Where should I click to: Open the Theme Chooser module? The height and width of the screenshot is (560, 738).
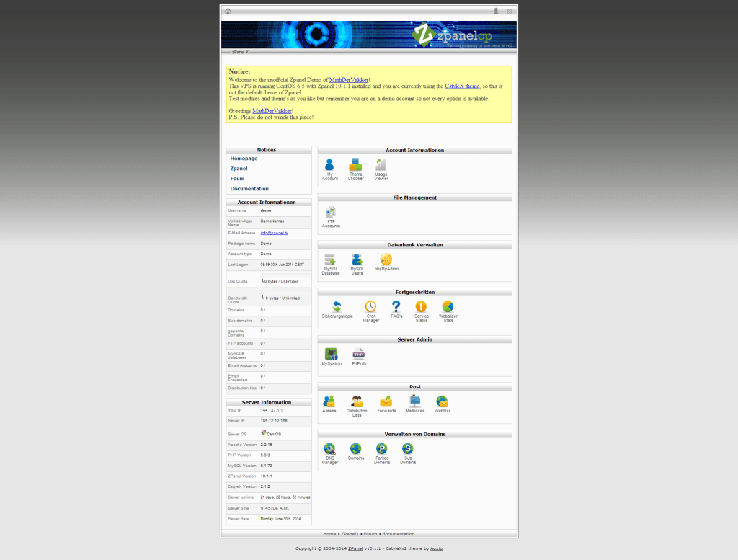355,169
